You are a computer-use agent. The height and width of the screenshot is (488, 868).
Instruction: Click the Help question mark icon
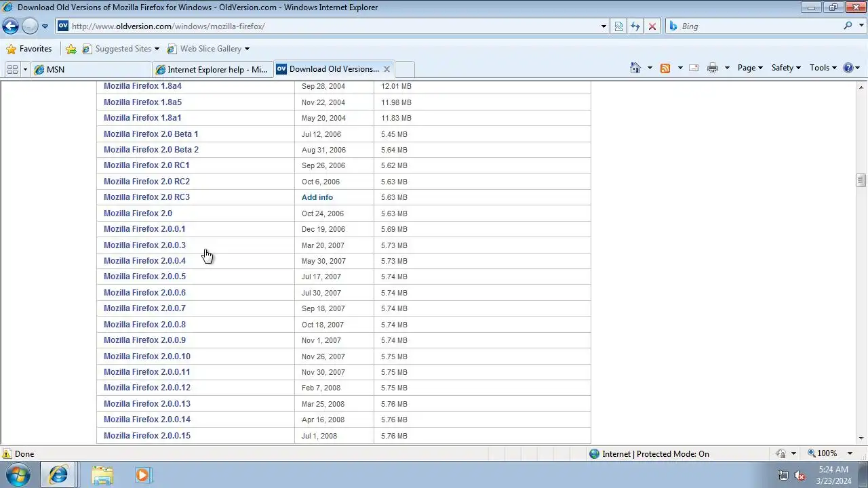(x=848, y=68)
